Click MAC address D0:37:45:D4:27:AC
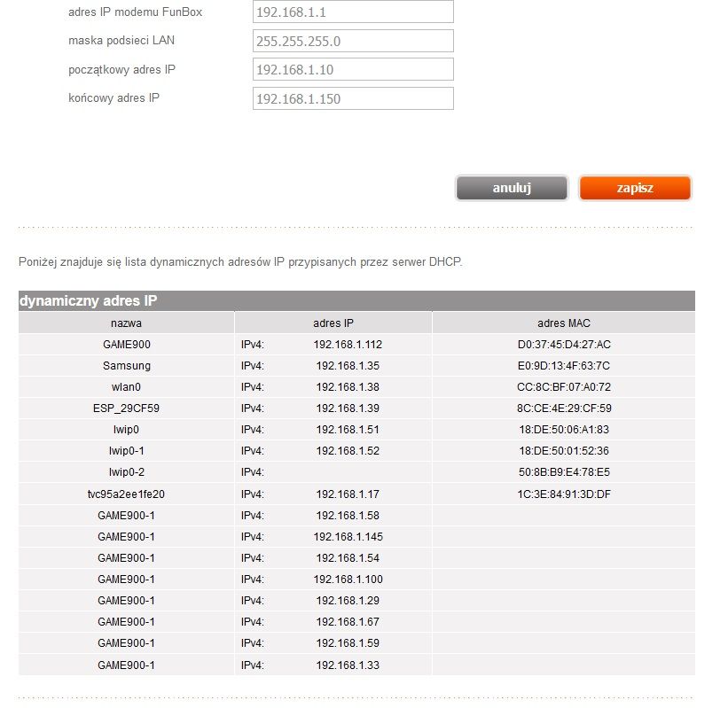Screen dimensions: 728x708 point(564,345)
